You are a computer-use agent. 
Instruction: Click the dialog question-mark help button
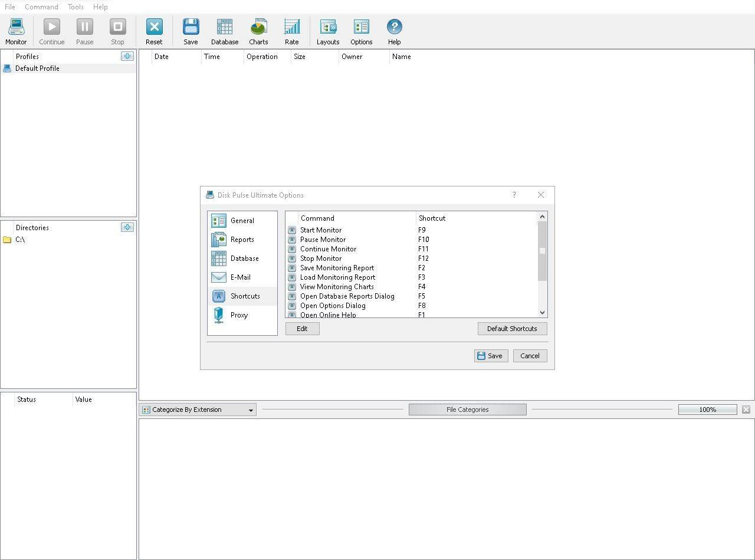(514, 195)
